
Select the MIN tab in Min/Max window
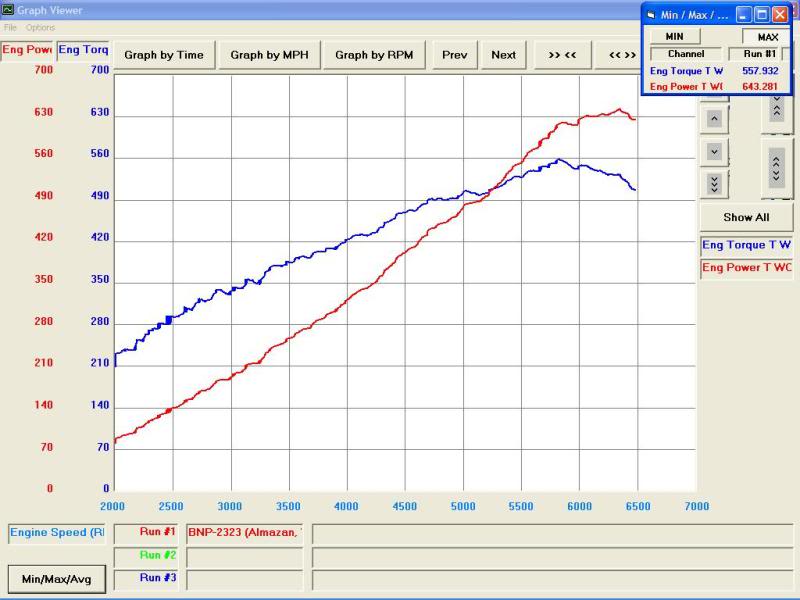pyautogui.click(x=674, y=37)
